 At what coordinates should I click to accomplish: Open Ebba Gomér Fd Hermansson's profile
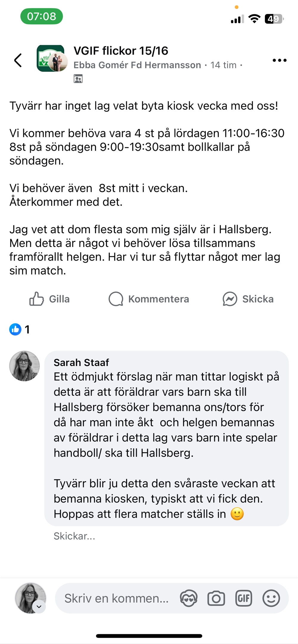pyautogui.click(x=137, y=65)
